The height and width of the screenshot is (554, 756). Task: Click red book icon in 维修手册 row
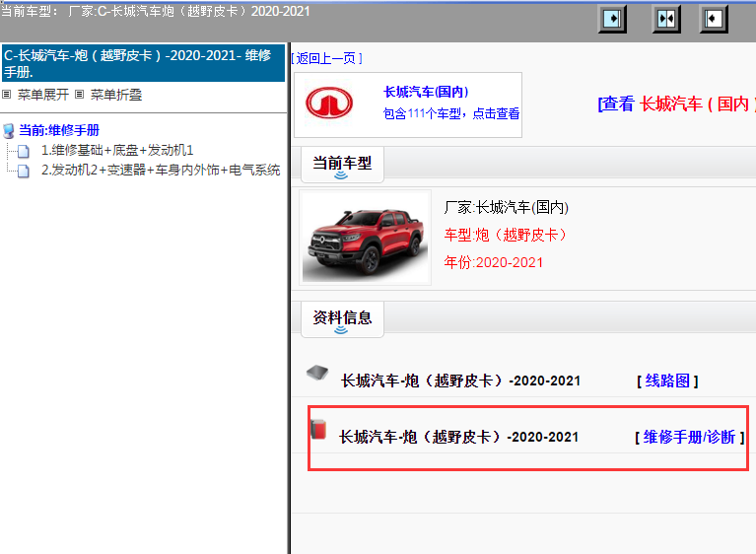pyautogui.click(x=318, y=429)
